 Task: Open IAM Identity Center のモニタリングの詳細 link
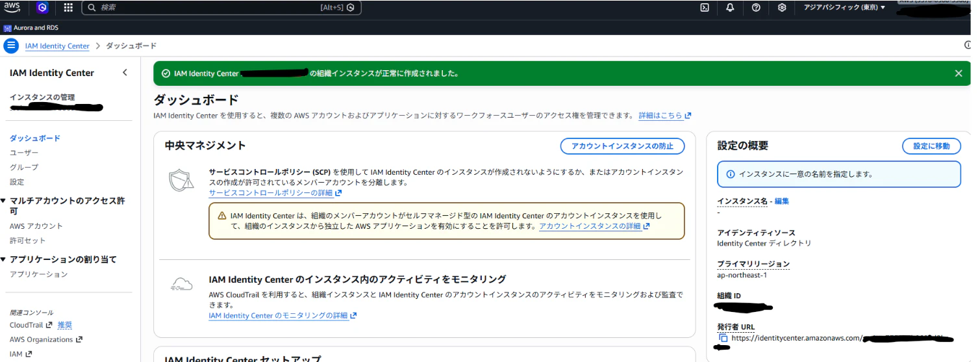[283, 316]
